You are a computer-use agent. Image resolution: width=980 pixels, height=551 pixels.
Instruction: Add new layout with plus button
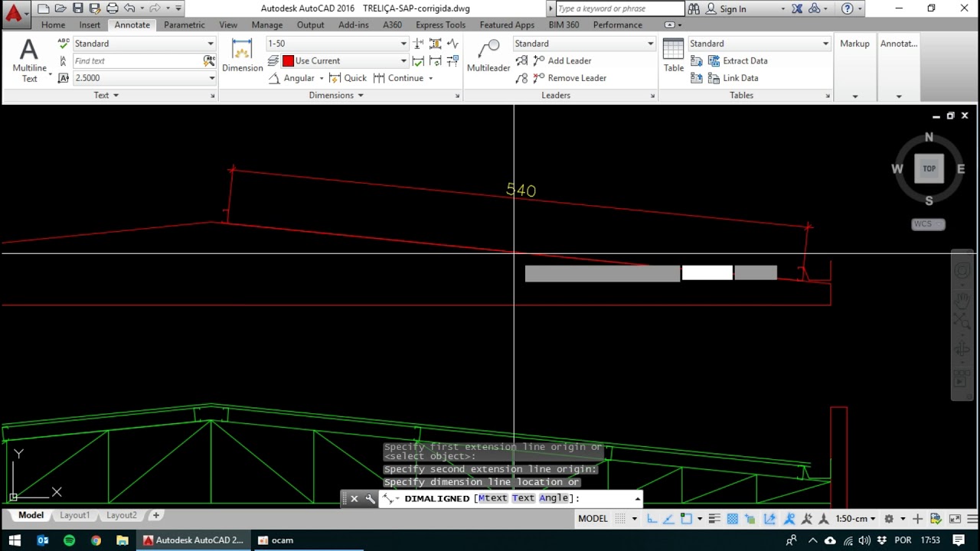click(155, 515)
